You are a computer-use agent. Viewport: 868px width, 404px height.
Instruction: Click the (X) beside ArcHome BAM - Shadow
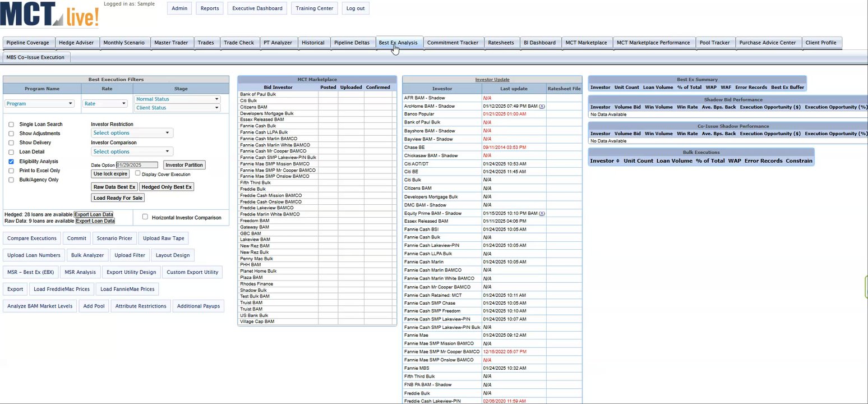[542, 106]
